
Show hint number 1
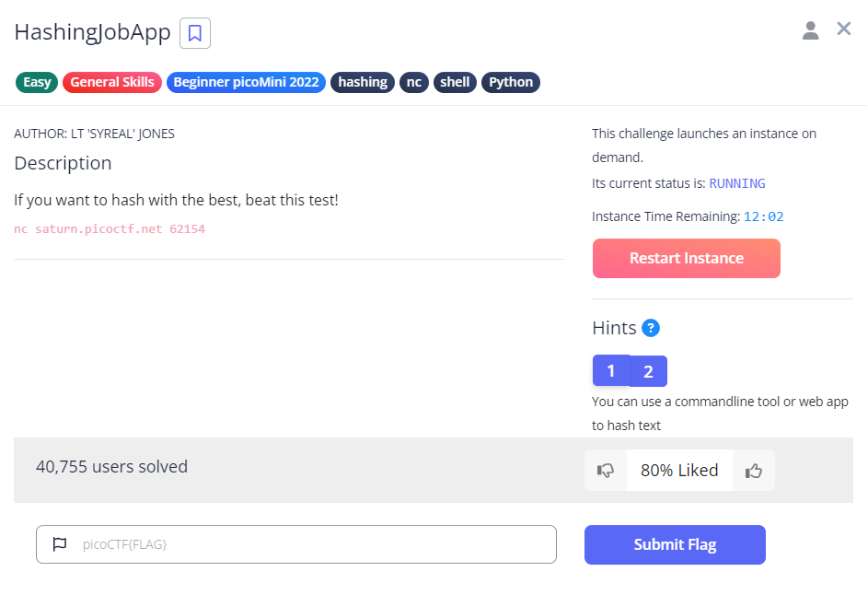[610, 371]
